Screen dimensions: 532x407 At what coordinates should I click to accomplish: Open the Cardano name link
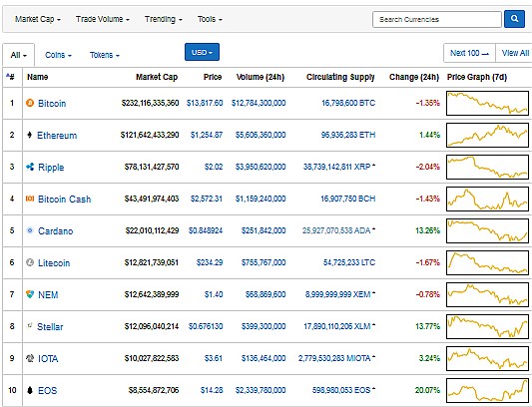(x=55, y=231)
